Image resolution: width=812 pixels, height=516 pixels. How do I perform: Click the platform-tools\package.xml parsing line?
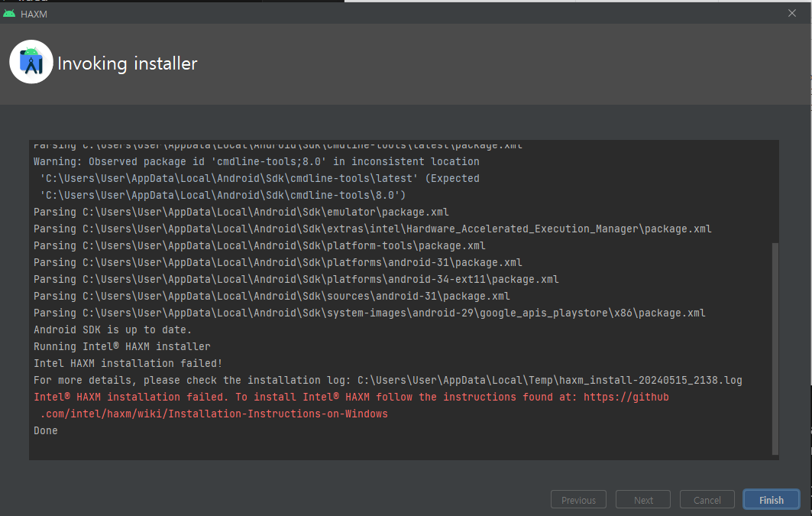click(x=260, y=245)
